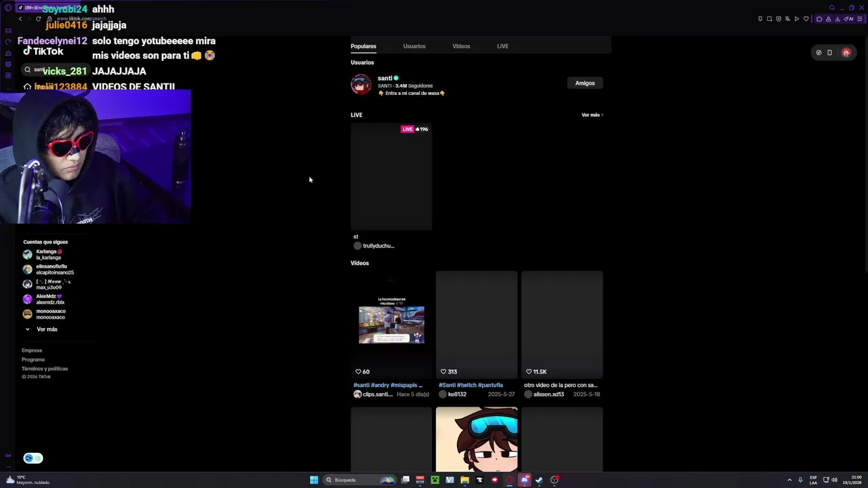Open the video thumbnail with 11.5K likes
Screen dimensions: 868x488
pyautogui.click(x=562, y=325)
